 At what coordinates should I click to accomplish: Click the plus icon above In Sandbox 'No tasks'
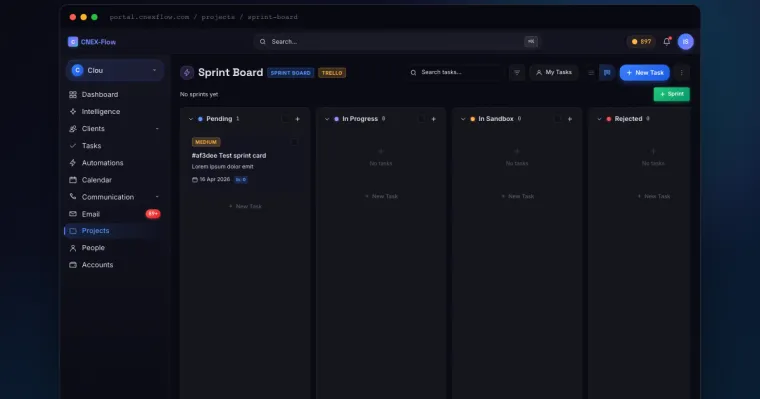coord(517,151)
